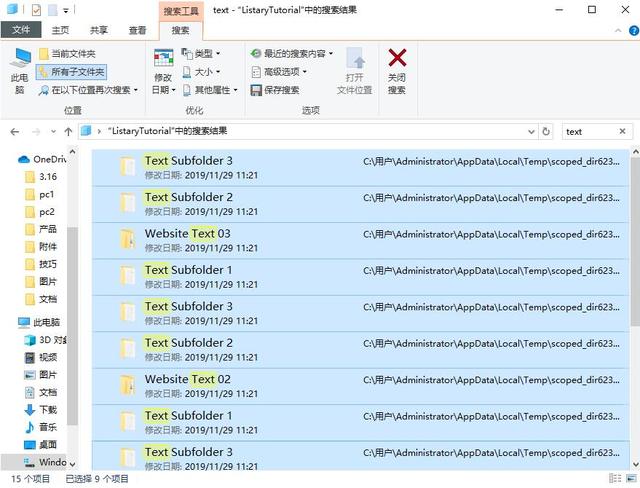Switch to details view icon in status bar
The width and height of the screenshot is (640, 488).
tap(615, 478)
